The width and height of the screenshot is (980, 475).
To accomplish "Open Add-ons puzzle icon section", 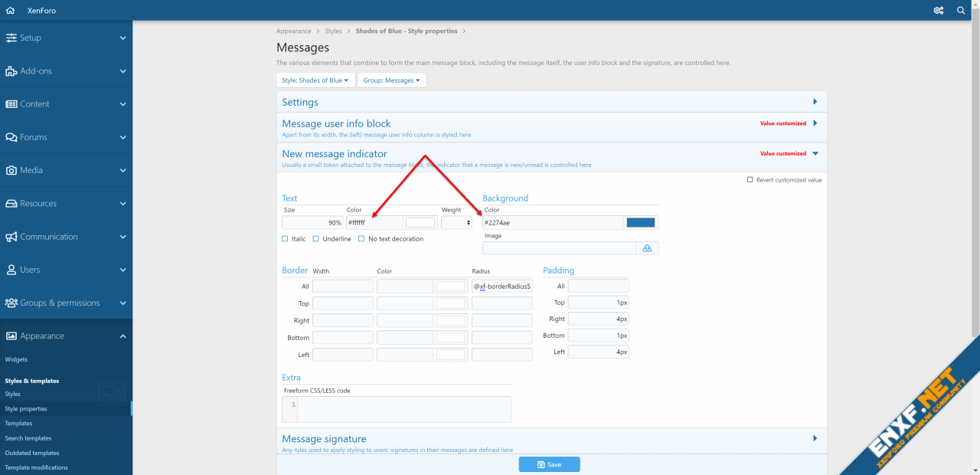I will 11,71.
